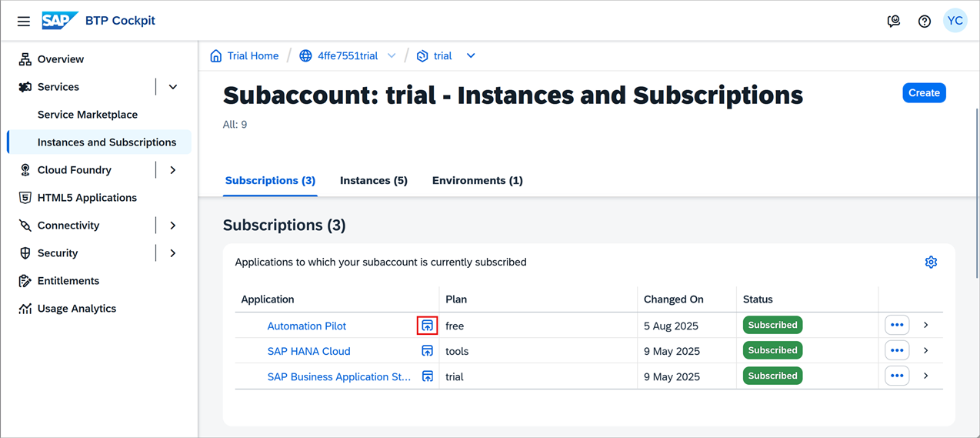Switch to the Instances (5) tab

point(374,180)
